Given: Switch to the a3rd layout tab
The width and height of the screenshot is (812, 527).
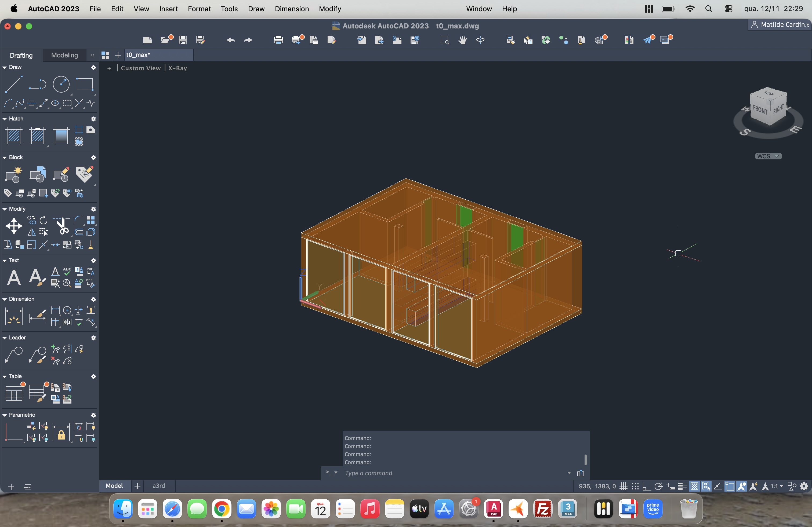Looking at the screenshot, I should coord(159,485).
